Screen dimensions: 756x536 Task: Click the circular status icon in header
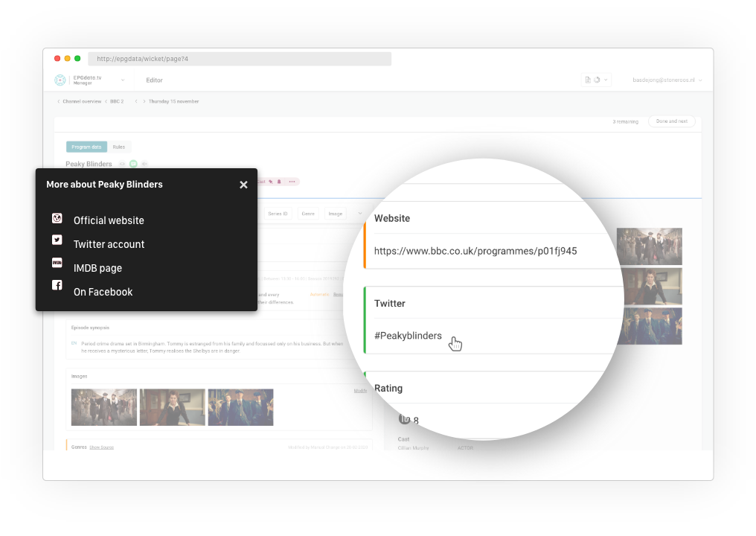click(597, 80)
